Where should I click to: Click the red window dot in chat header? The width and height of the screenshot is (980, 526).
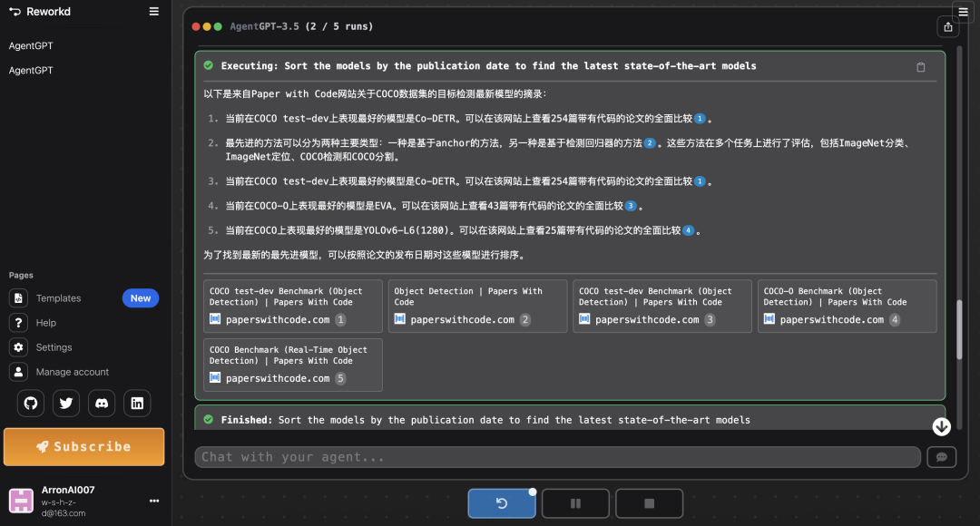pyautogui.click(x=196, y=26)
